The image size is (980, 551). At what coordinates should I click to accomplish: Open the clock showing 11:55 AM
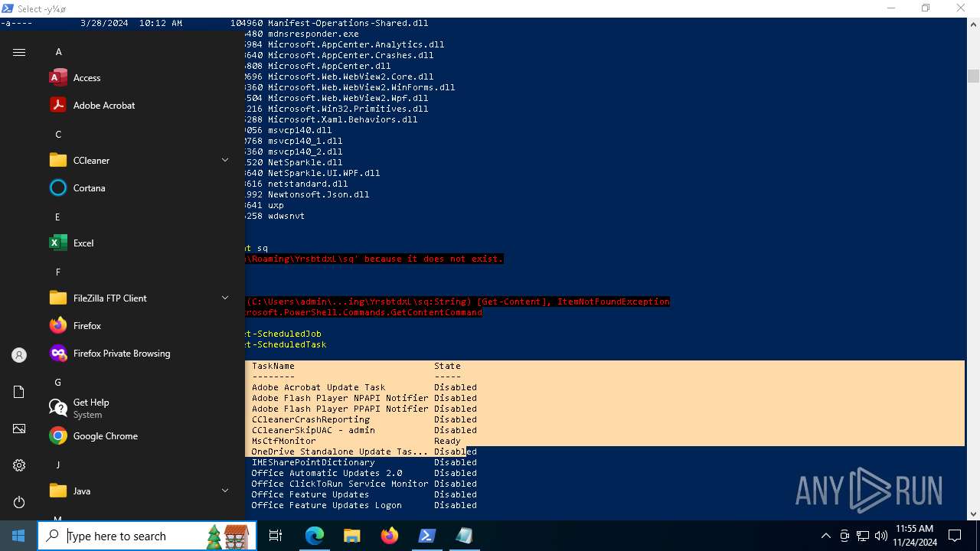pyautogui.click(x=914, y=536)
